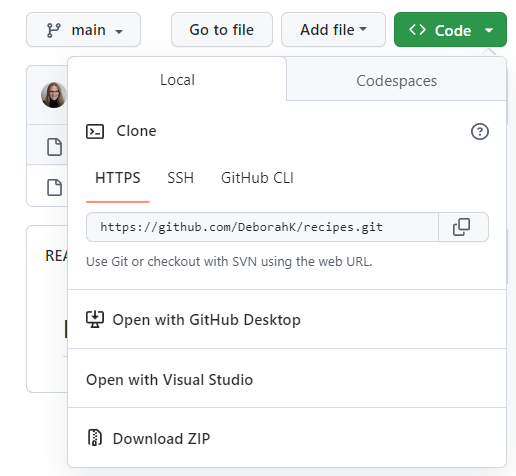This screenshot has width=516, height=476.
Task: Click the ZIP file icon
Action: click(x=95, y=437)
